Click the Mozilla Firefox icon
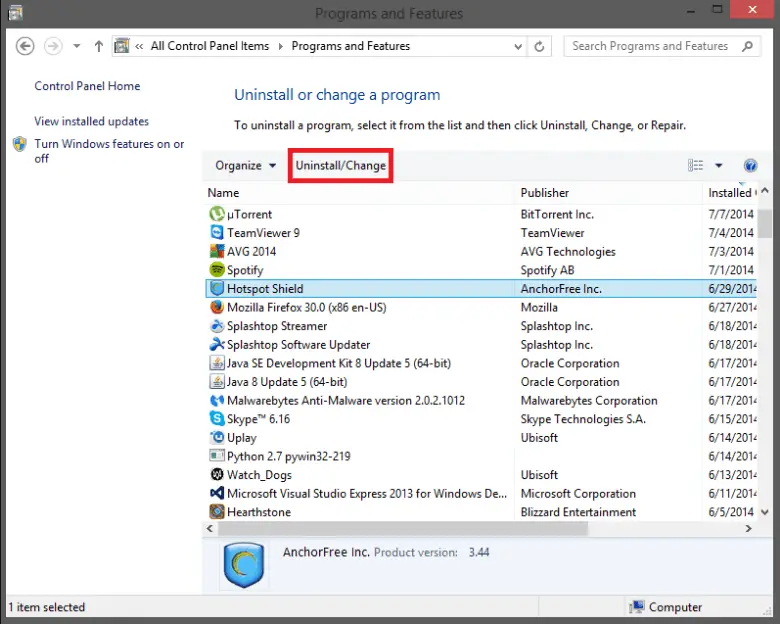Viewport: 780px width, 624px height. coord(217,307)
